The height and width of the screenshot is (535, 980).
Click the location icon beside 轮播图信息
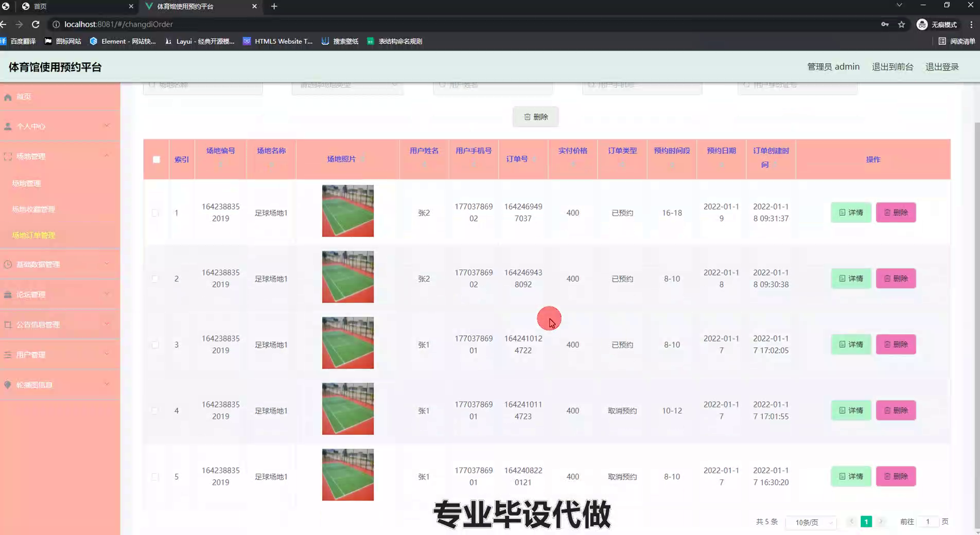[x=8, y=385]
